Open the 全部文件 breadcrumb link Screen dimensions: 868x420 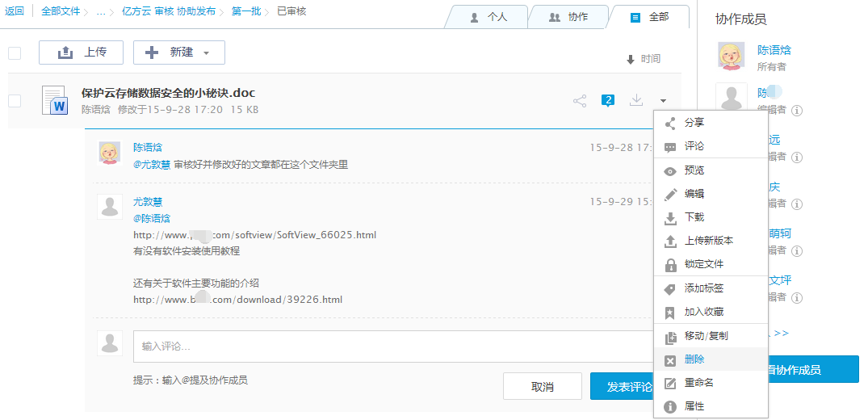[x=60, y=11]
